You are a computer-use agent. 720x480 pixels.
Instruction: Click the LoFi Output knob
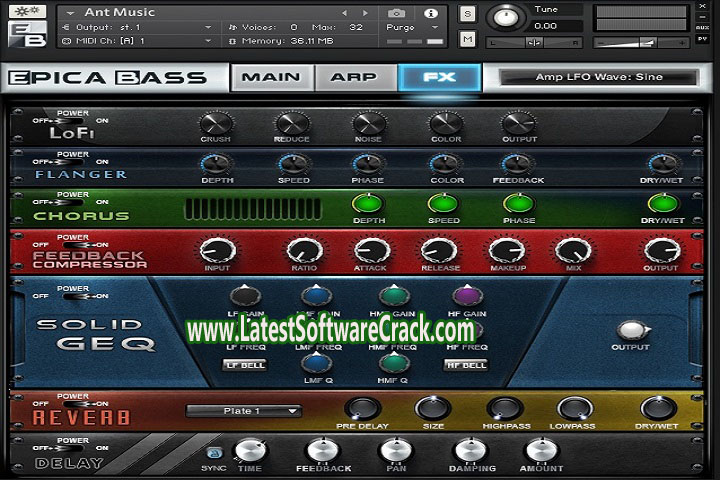pyautogui.click(x=519, y=123)
